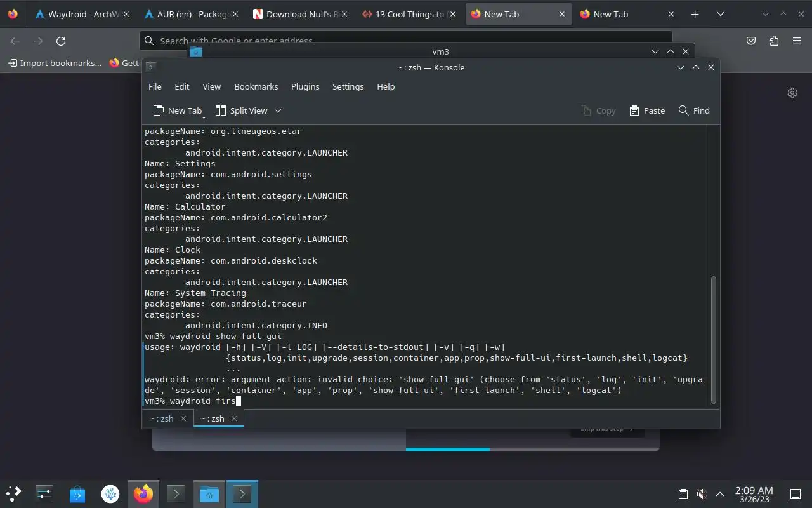Open Konsole File menu
Image resolution: width=812 pixels, height=508 pixels.
(x=155, y=86)
